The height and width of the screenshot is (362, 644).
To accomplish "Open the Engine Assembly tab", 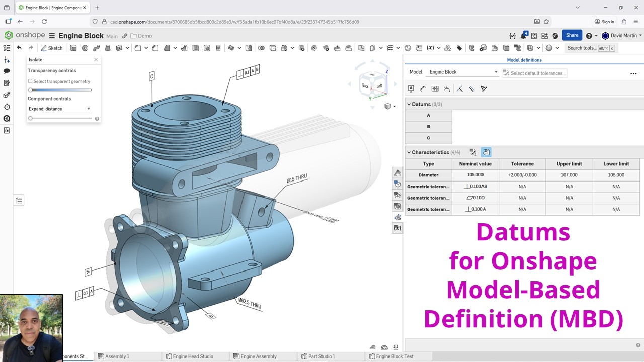I will coord(255,356).
